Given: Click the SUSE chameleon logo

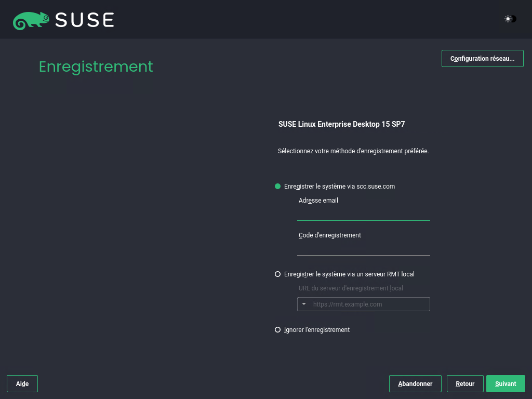Looking at the screenshot, I should pyautogui.click(x=31, y=20).
